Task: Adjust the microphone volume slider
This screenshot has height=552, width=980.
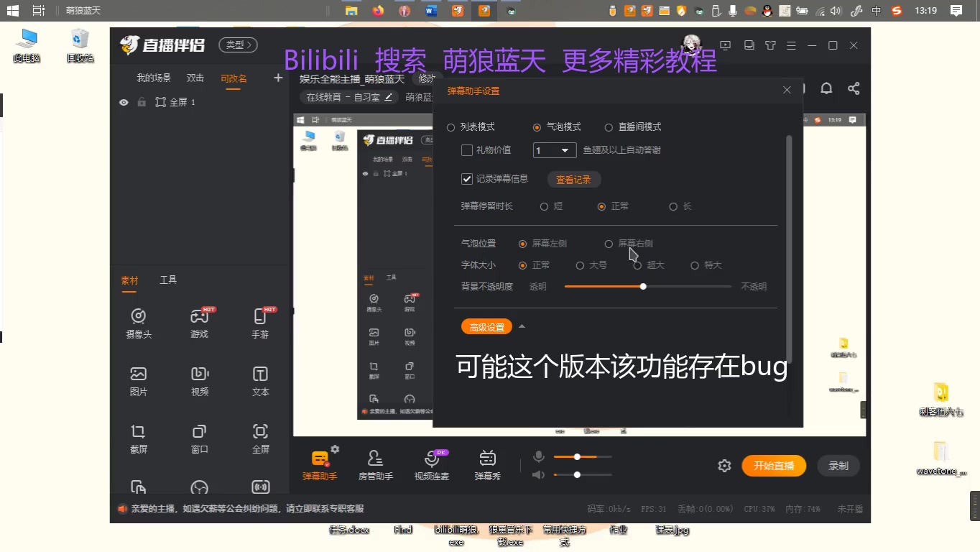Action: tap(583, 456)
